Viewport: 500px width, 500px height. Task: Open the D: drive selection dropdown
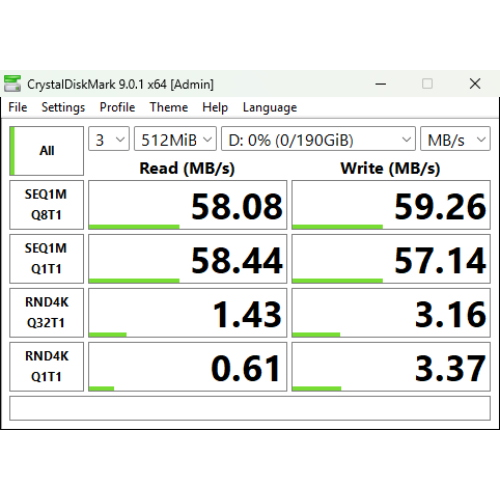pyautogui.click(x=318, y=139)
